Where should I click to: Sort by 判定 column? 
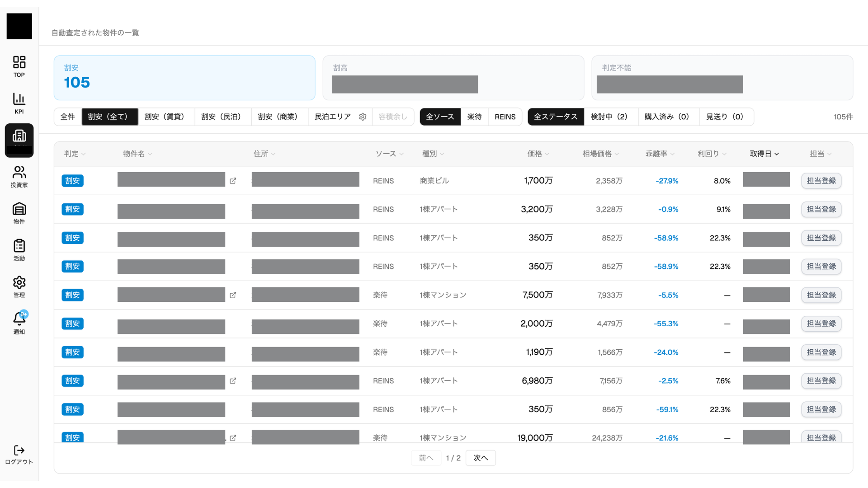(75, 154)
